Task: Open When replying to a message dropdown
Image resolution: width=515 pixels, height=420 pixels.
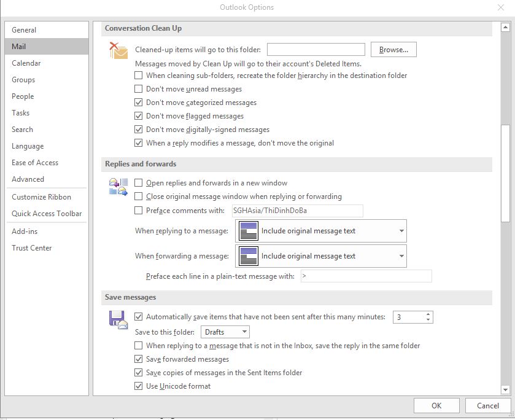Action: tap(321, 231)
